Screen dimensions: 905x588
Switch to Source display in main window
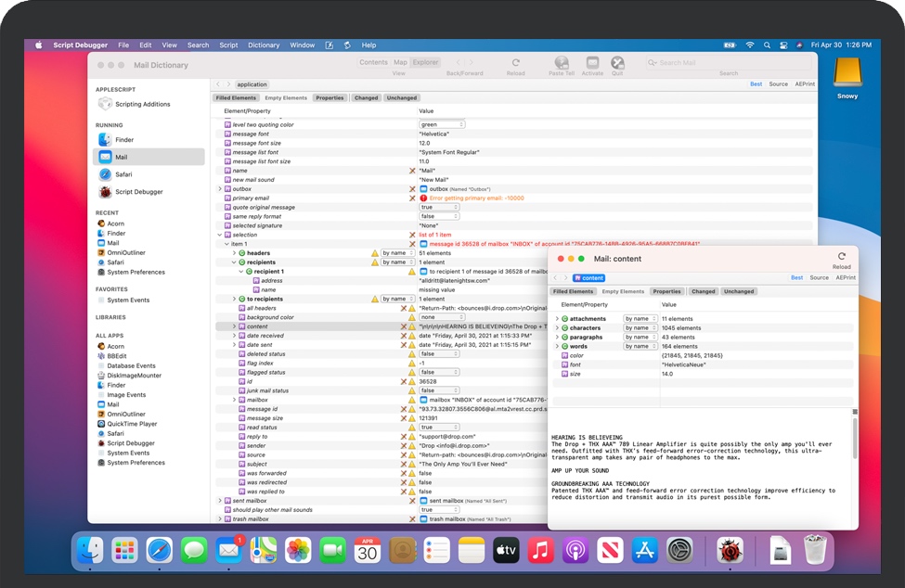tap(779, 84)
